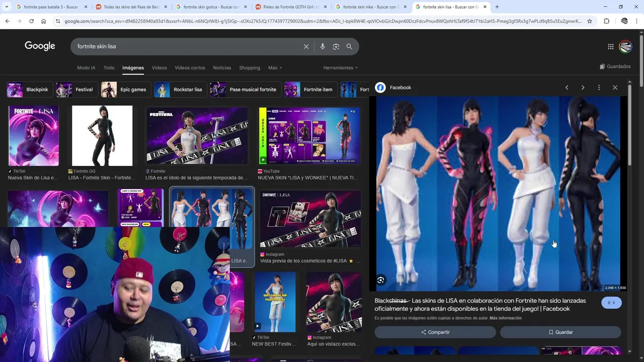Reload the page
Screen dimensions: 644x362
[x=31, y=21]
